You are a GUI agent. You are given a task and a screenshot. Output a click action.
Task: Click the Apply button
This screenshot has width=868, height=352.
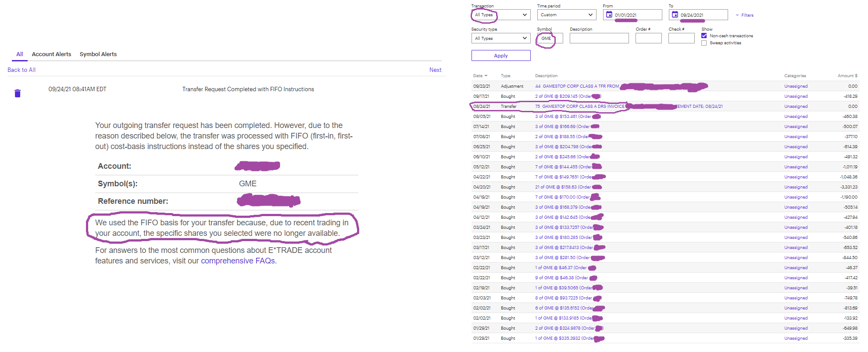[501, 56]
